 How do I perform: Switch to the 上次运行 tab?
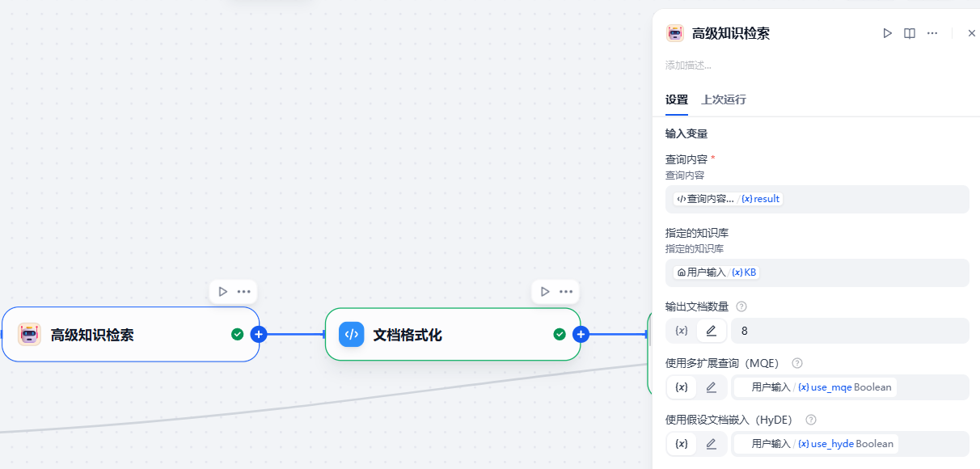pos(723,99)
